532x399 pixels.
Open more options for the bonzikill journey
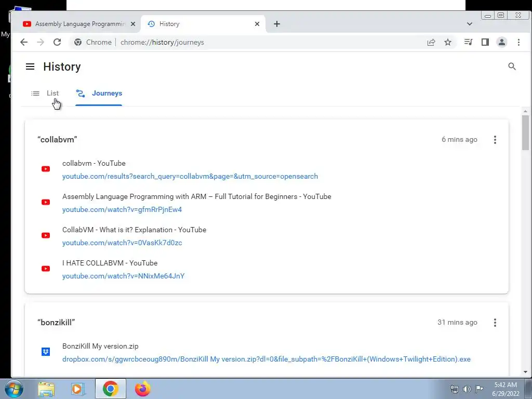(495, 322)
